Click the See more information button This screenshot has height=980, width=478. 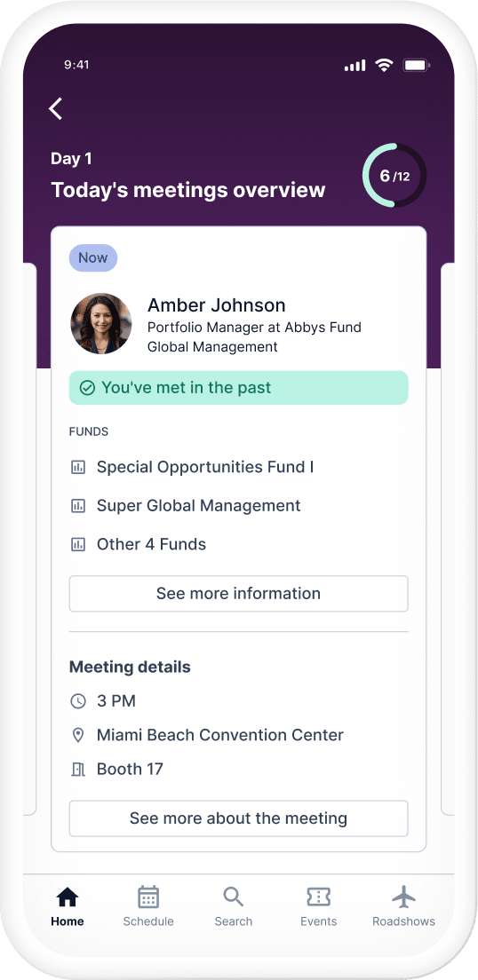tap(238, 593)
